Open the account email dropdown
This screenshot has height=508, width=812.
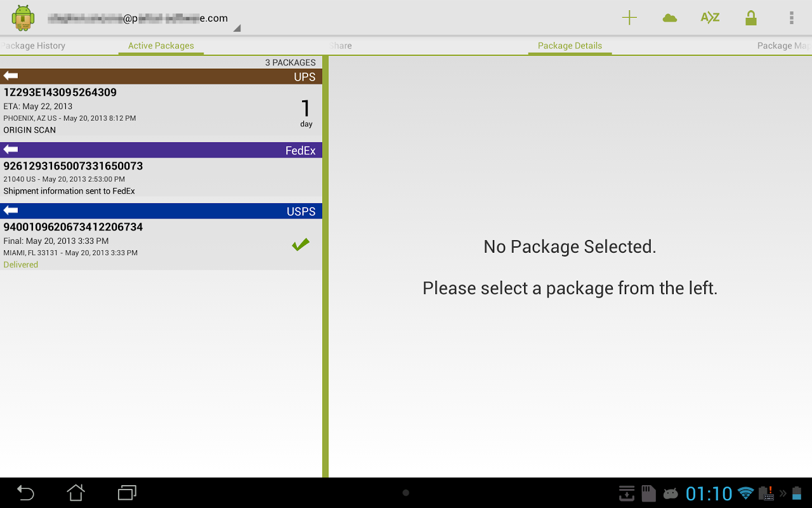tap(145, 19)
